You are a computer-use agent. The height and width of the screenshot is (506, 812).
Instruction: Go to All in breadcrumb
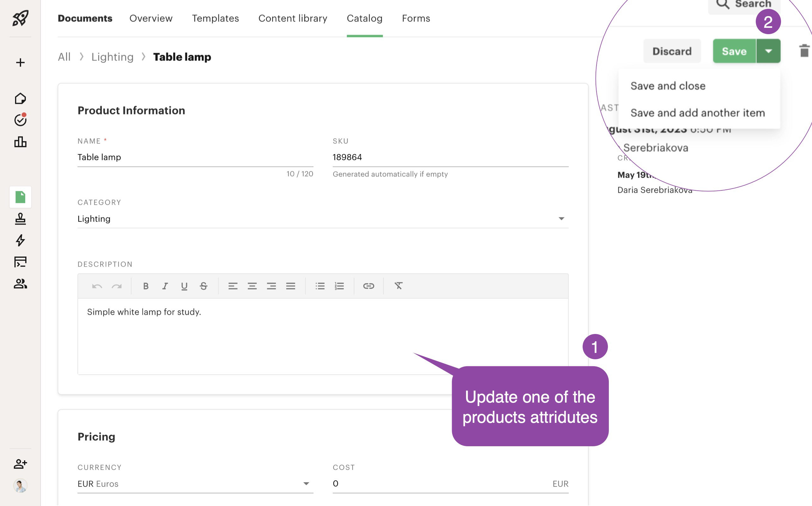point(64,57)
